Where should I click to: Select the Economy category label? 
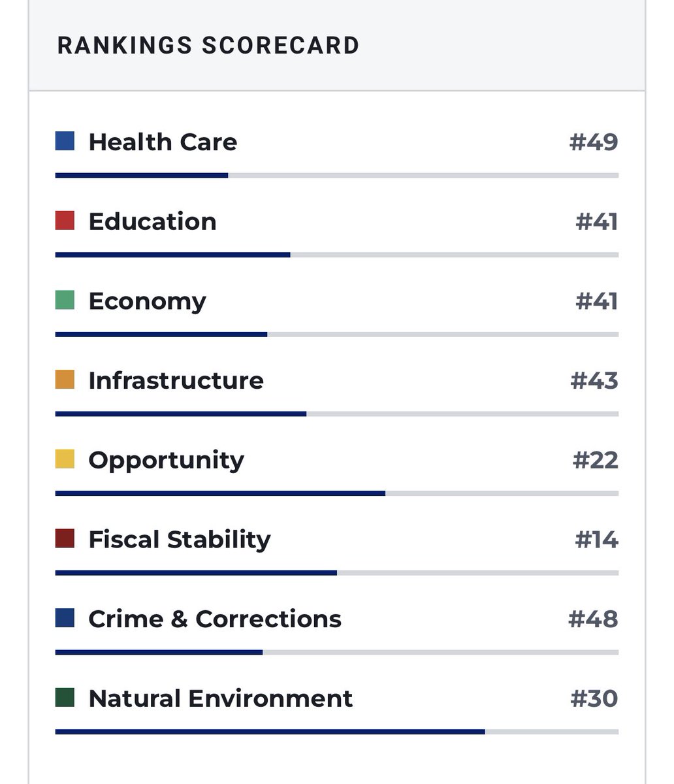pos(147,301)
